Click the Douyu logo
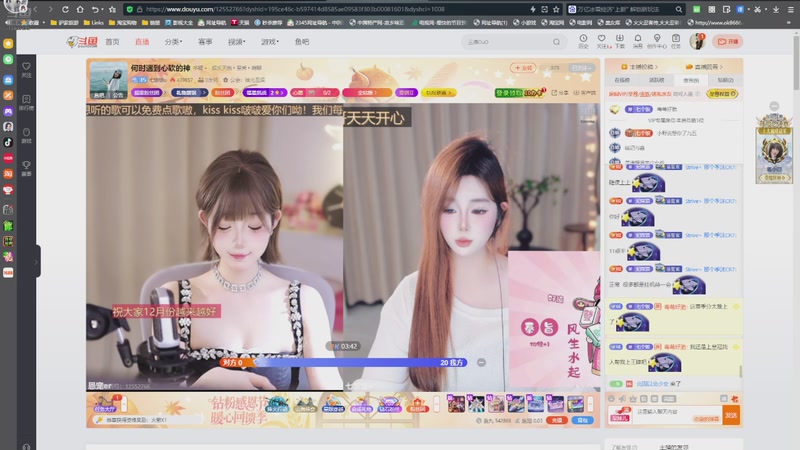Image resolution: width=800 pixels, height=450 pixels. pyautogui.click(x=82, y=42)
